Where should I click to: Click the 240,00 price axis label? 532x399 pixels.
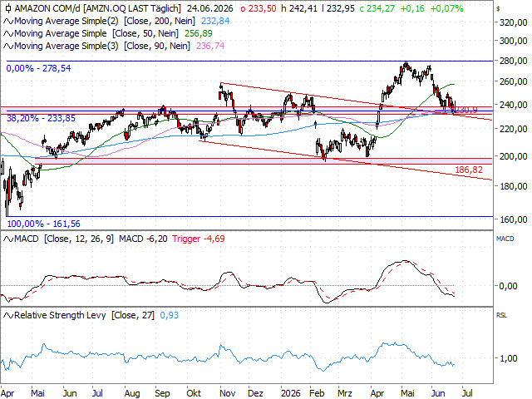click(x=514, y=105)
